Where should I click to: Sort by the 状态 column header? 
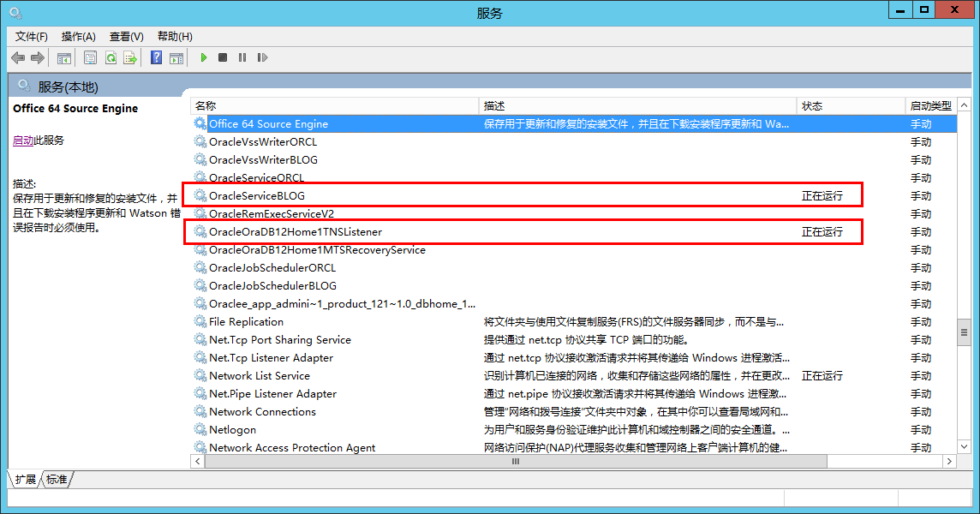pos(851,106)
